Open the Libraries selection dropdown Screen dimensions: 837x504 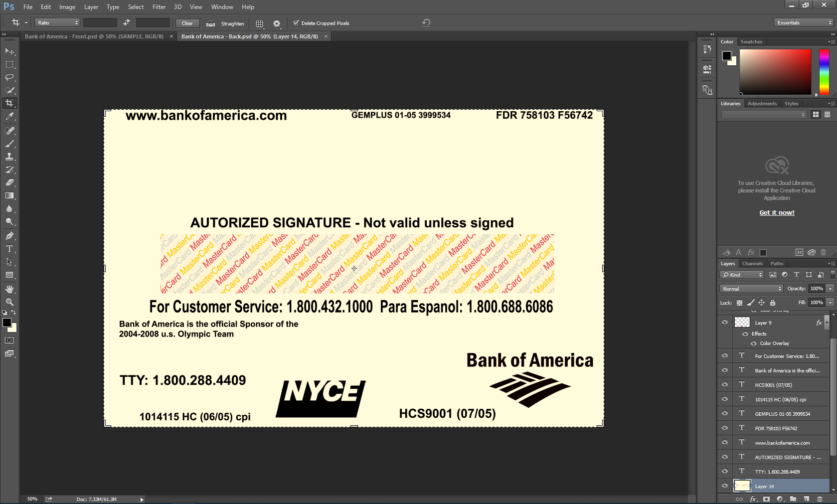[764, 115]
